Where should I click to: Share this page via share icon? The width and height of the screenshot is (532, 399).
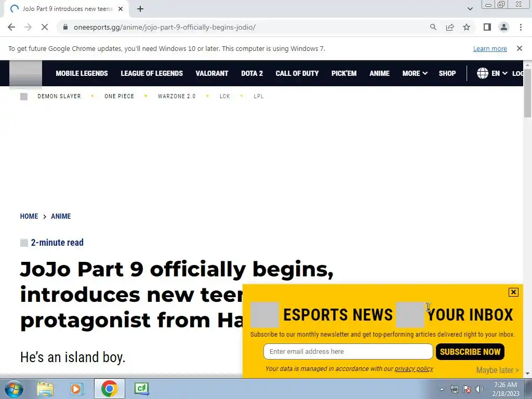450,27
